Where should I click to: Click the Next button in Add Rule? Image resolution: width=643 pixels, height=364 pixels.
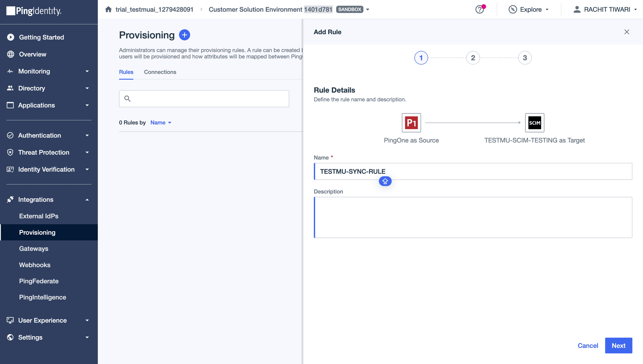point(618,345)
